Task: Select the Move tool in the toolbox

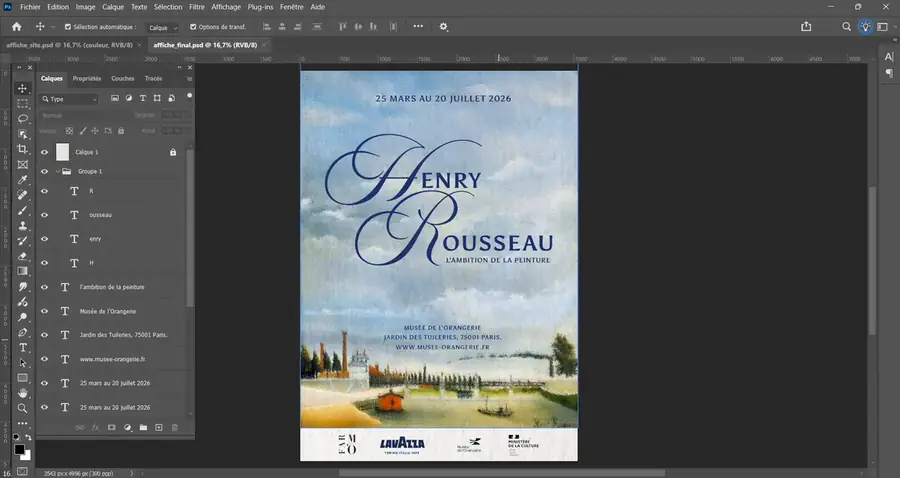Action: 22,88
